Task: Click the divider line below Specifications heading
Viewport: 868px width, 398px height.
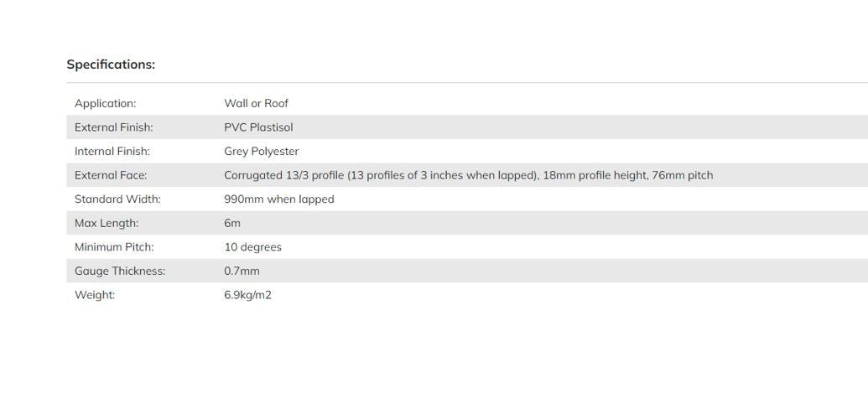Action: point(466,83)
